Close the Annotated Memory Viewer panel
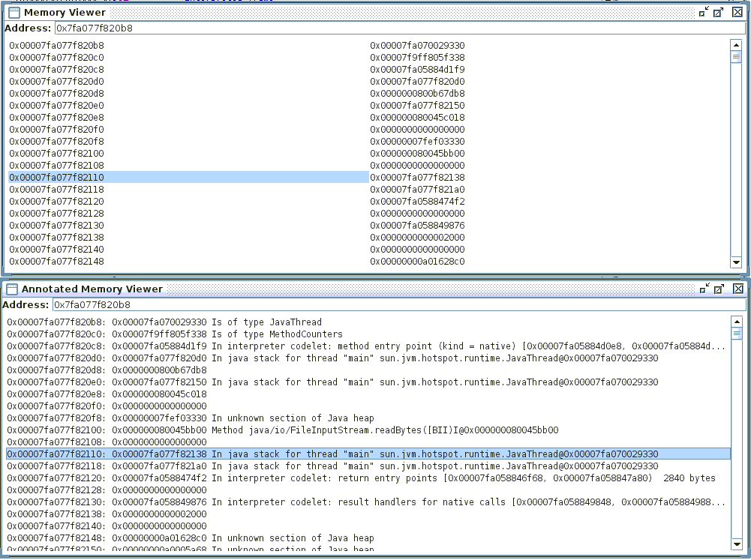 tap(737, 289)
